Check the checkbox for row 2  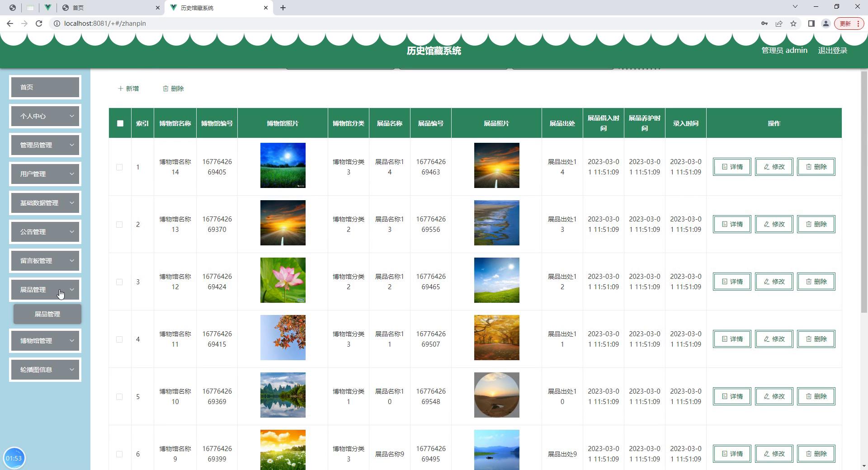coord(119,225)
